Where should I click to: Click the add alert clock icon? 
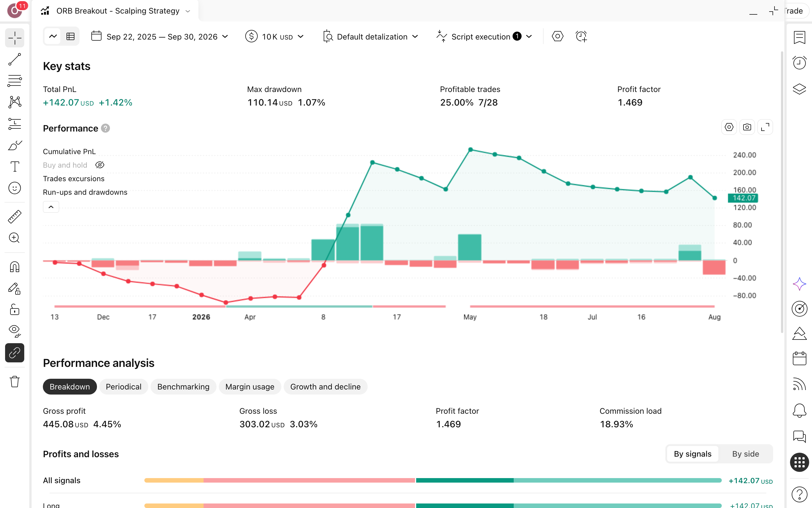(x=581, y=36)
